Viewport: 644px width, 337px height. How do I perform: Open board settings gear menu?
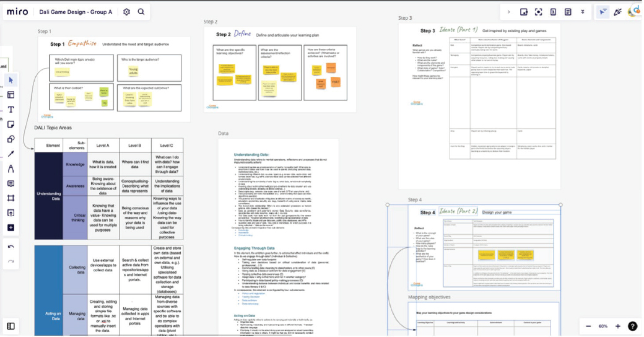click(127, 12)
